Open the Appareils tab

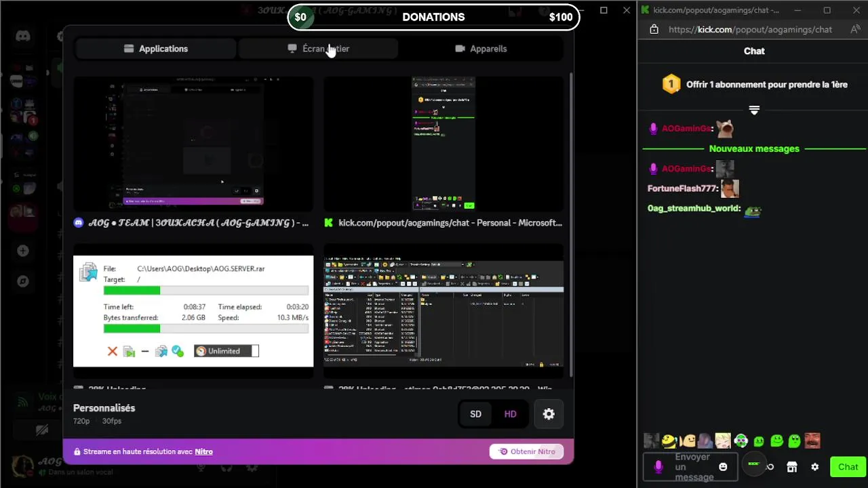(481, 49)
